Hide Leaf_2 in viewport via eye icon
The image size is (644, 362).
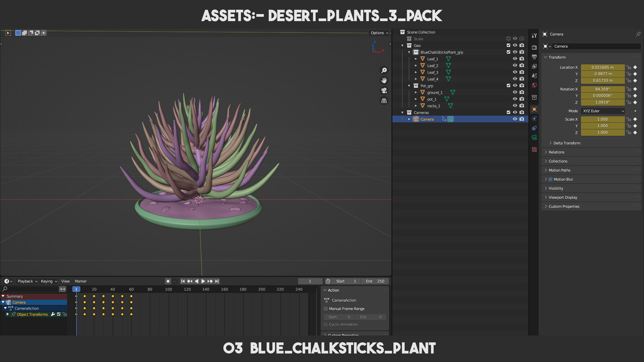coord(515,66)
